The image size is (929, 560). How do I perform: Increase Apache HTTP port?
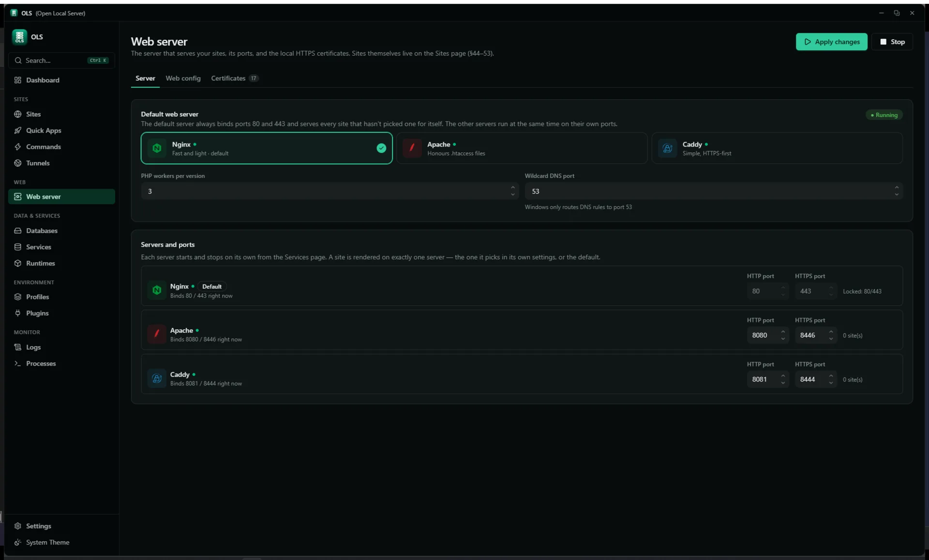783,332
